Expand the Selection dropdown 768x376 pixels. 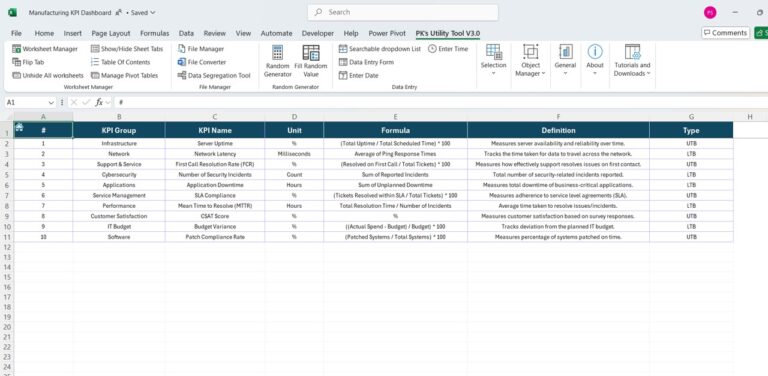(493, 73)
